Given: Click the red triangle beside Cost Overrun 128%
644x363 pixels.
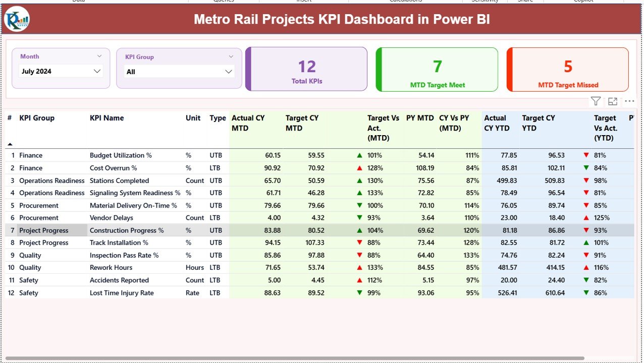Looking at the screenshot, I should 359,168.
